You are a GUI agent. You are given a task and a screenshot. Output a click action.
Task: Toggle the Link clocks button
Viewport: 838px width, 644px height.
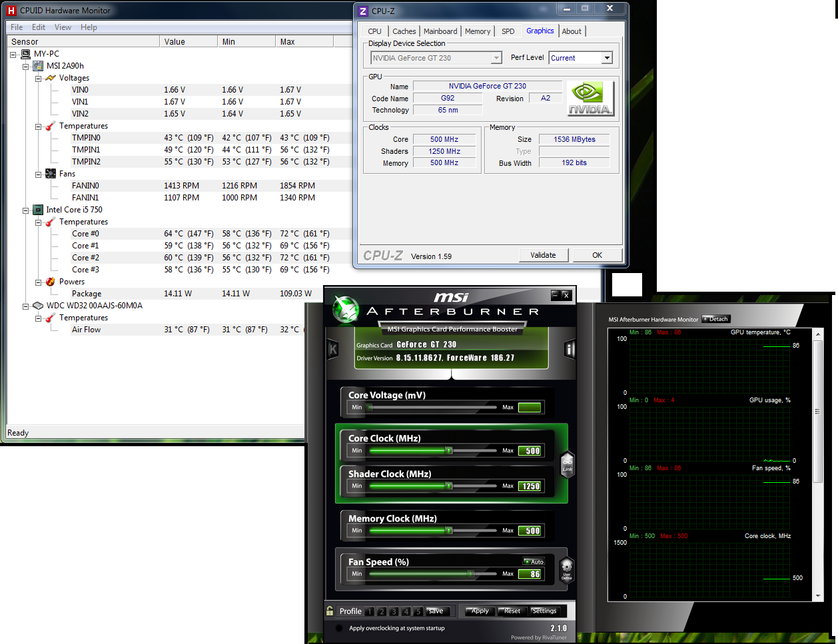point(568,464)
